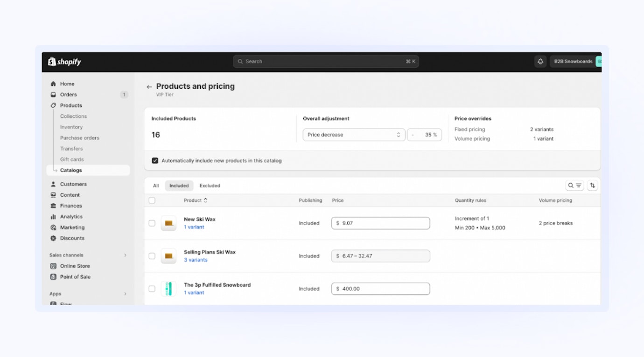The width and height of the screenshot is (644, 357).
Task: Click Selling Plans Ski Wax thumbnail
Action: click(168, 256)
